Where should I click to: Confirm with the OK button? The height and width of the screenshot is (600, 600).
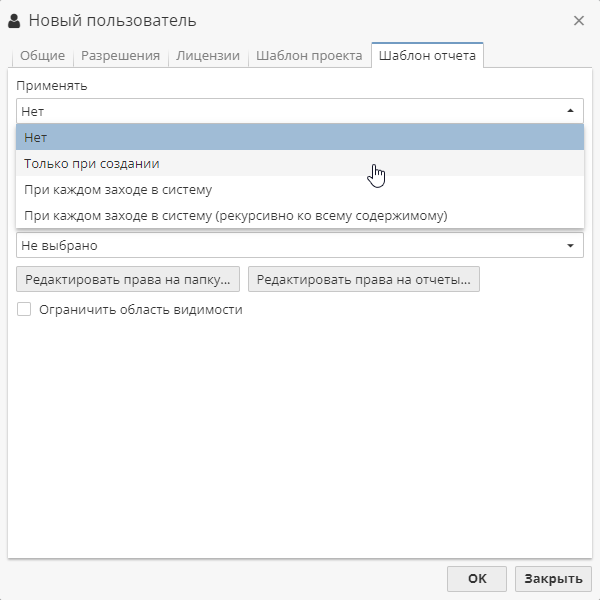(477, 579)
